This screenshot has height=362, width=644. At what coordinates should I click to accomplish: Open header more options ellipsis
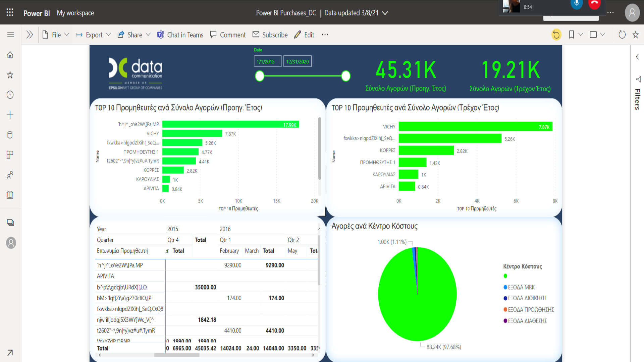pos(610,13)
